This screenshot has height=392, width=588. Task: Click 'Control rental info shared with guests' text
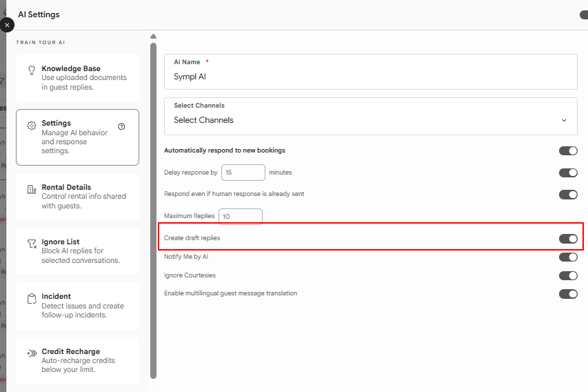(83, 201)
